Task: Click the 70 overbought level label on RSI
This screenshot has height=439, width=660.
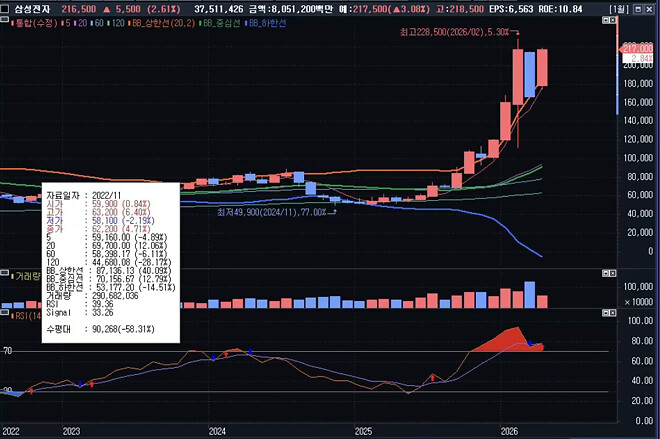Action: click(x=7, y=351)
